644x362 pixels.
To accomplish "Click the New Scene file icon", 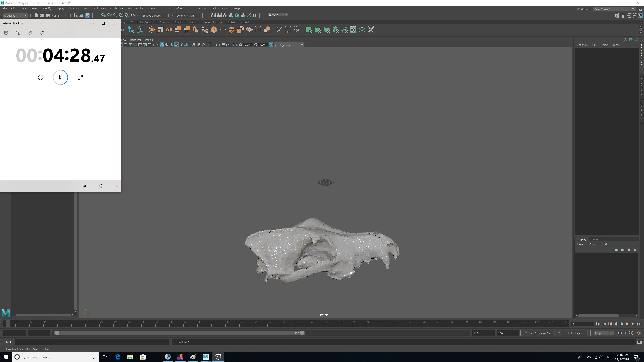I will (x=36, y=15).
